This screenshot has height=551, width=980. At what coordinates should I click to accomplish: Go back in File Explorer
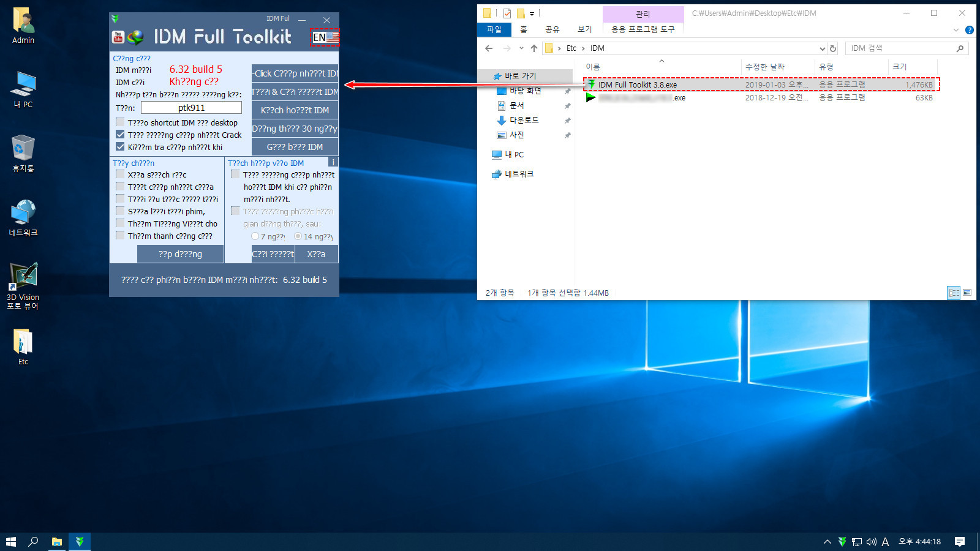[489, 48]
